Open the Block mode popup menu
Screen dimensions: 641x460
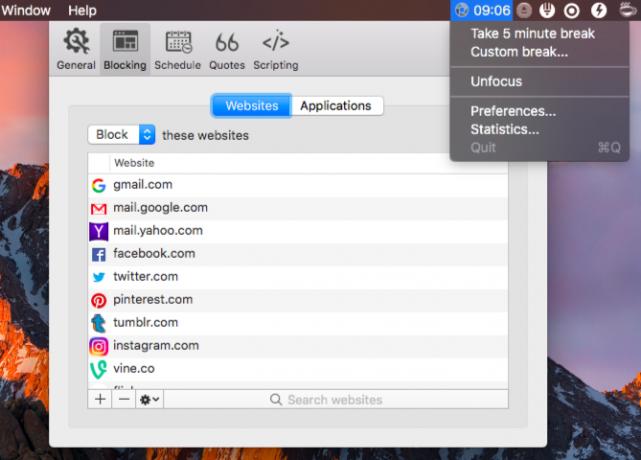121,135
